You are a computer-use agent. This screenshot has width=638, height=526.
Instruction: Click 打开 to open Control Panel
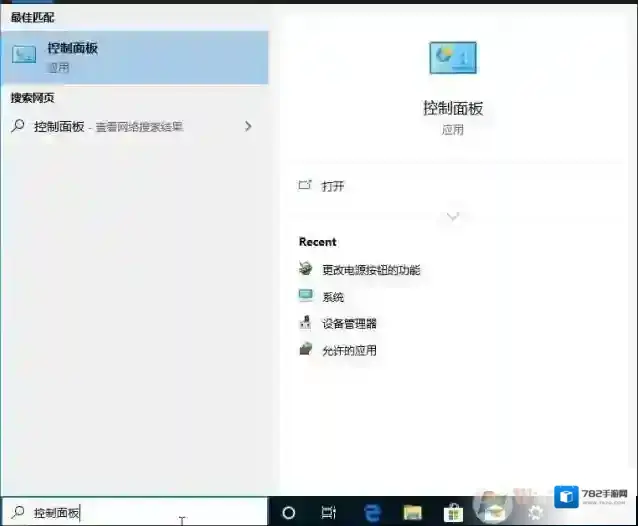pos(333,186)
